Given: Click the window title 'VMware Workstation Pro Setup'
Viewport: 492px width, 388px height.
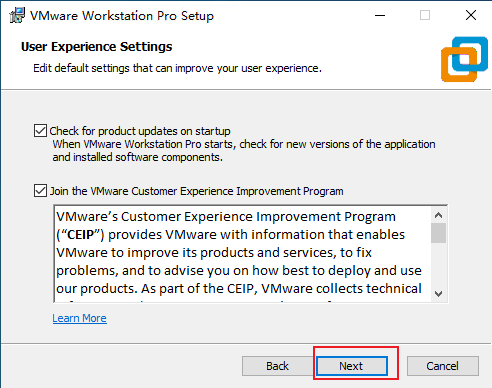Looking at the screenshot, I should point(122,16).
